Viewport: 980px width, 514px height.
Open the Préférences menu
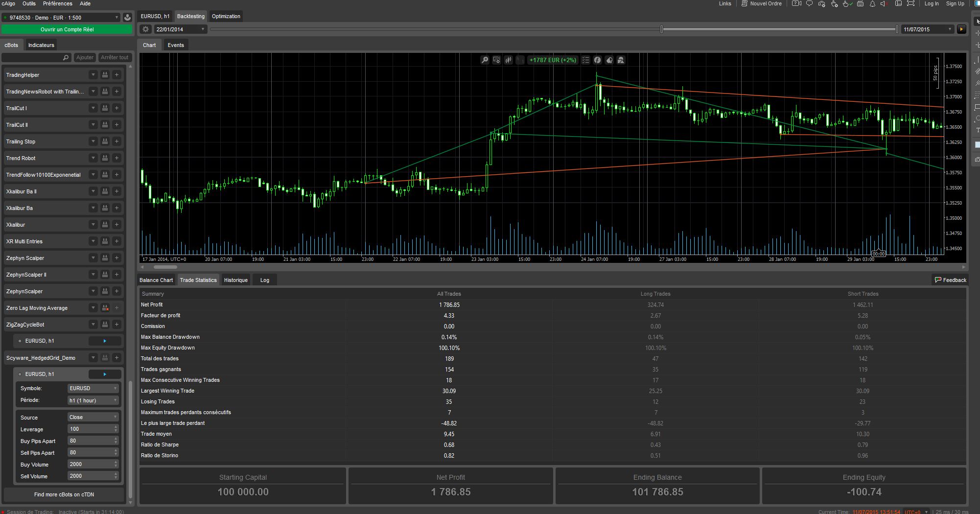click(57, 3)
